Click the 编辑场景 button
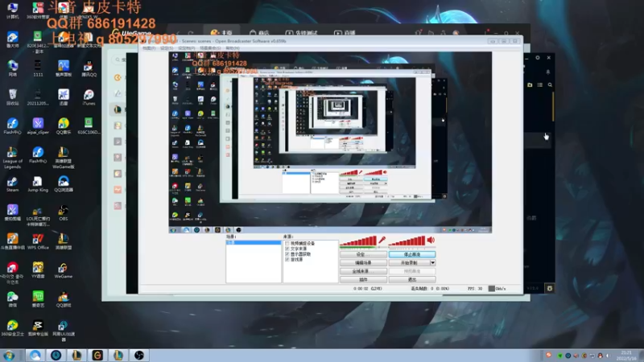The width and height of the screenshot is (644, 362). (x=363, y=263)
